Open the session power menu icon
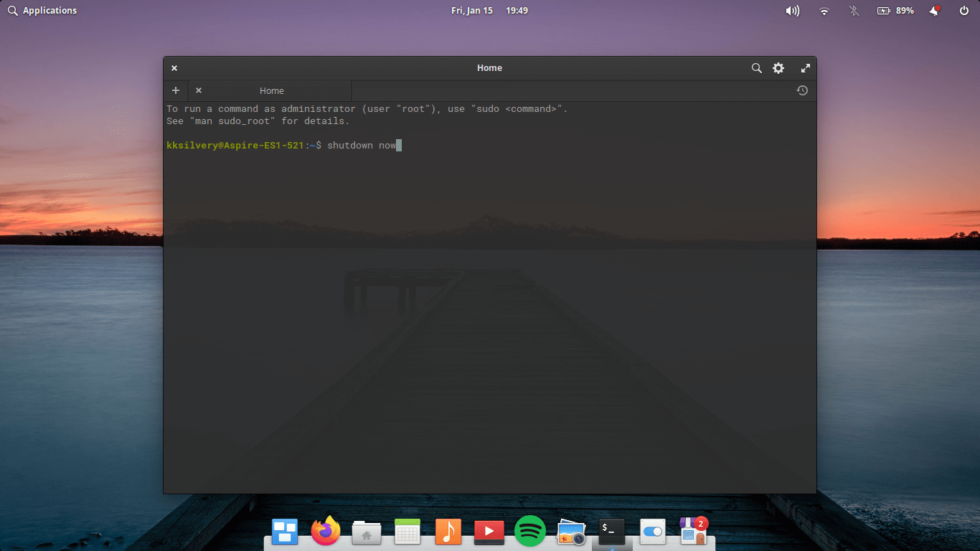 (x=964, y=11)
